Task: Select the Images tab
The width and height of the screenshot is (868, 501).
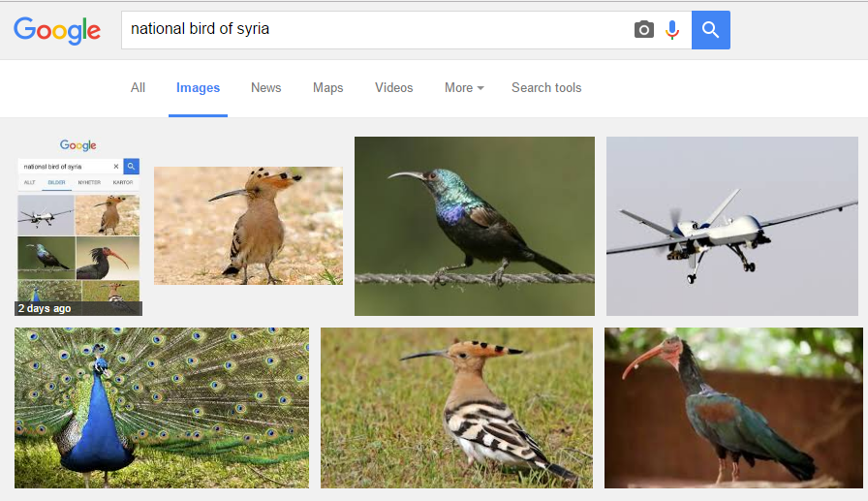Action: 198,88
